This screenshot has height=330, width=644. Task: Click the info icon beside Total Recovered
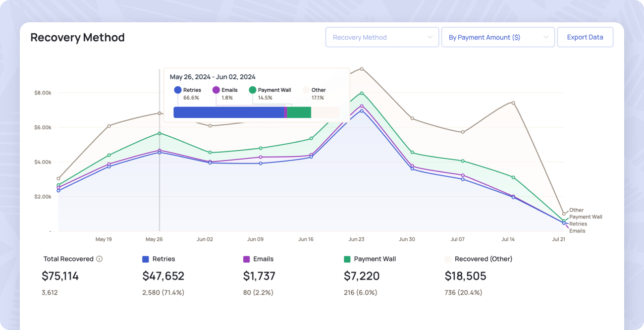[99, 259]
